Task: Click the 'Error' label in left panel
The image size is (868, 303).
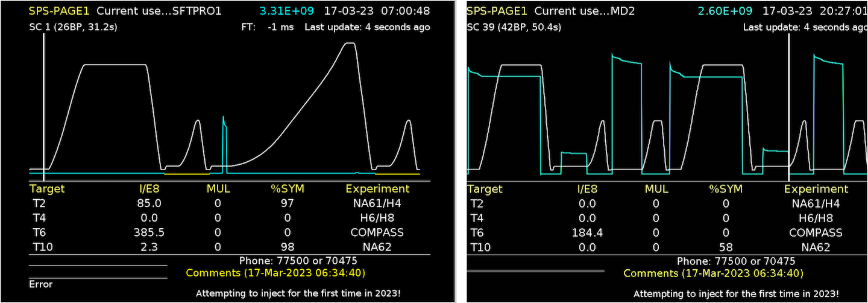Action: [40, 284]
